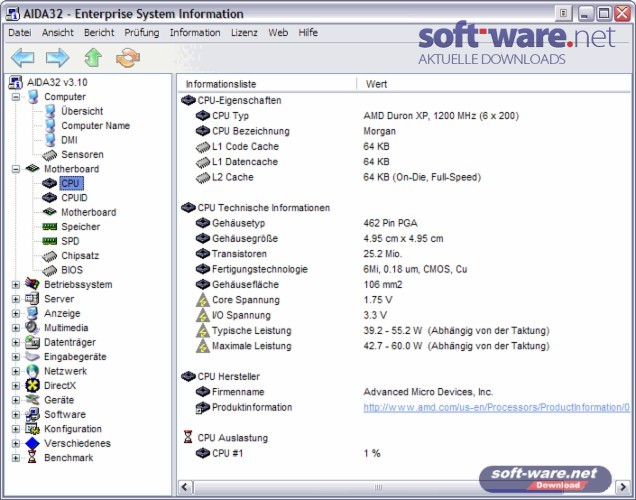Click the Chipsatz icon in tree

[49, 256]
